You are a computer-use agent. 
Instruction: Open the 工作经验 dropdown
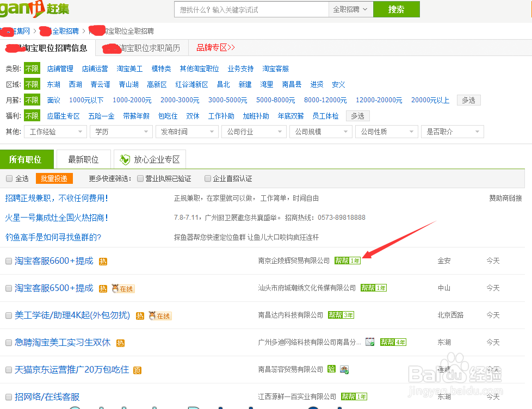click(x=55, y=132)
